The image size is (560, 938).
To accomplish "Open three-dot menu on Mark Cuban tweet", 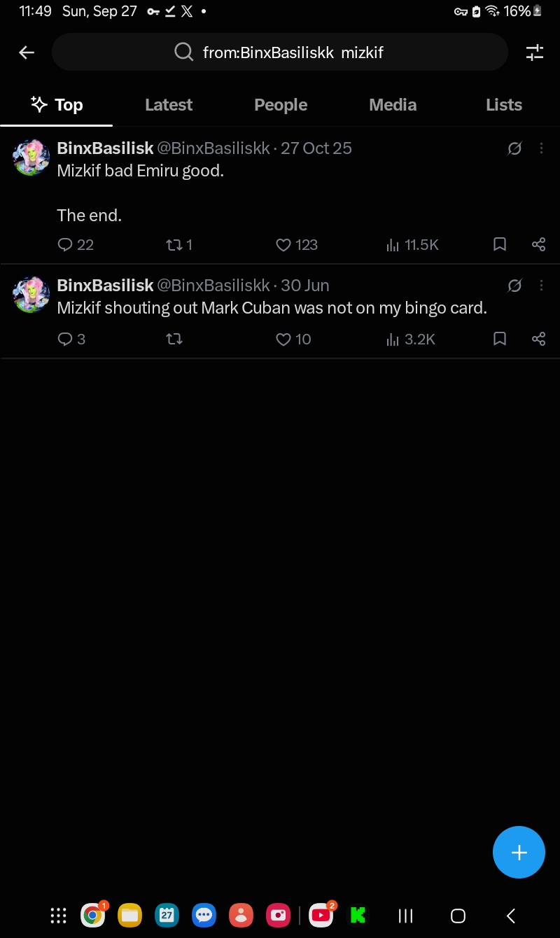I will [541, 286].
